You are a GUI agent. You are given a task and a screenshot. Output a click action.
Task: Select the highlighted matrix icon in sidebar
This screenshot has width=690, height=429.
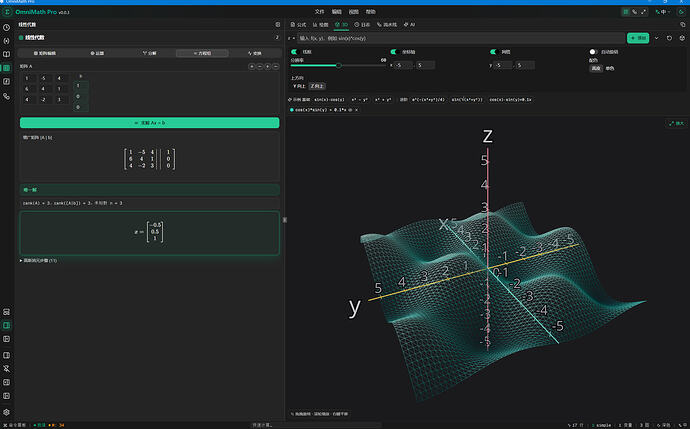tap(7, 68)
